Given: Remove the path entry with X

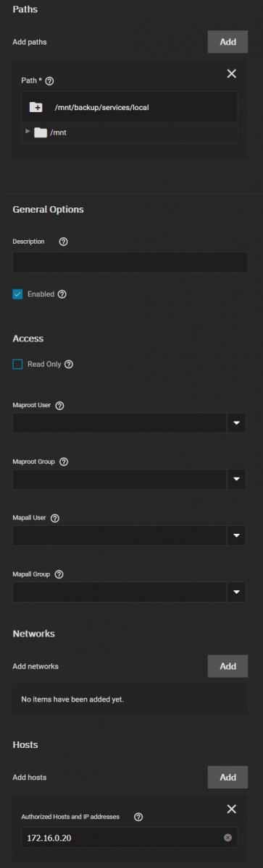Looking at the screenshot, I should tap(232, 73).
